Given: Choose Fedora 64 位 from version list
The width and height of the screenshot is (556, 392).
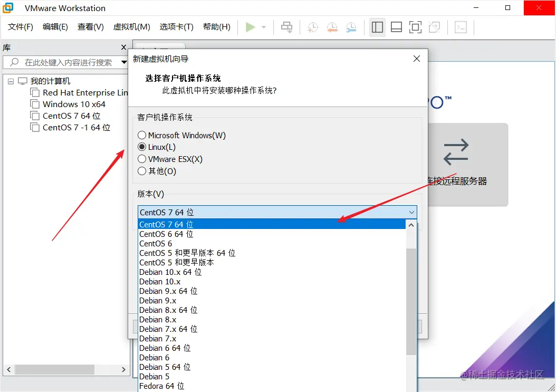Looking at the screenshot, I should click(272, 386).
